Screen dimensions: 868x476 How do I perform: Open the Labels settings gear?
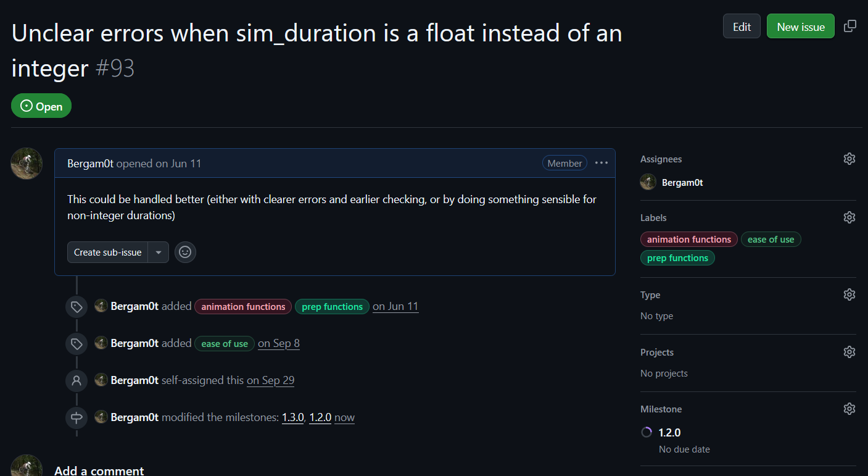coord(849,217)
